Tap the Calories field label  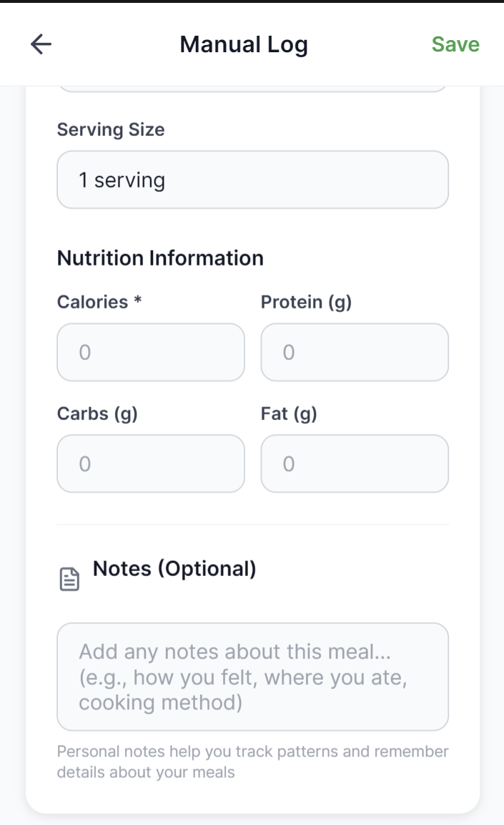click(x=99, y=302)
